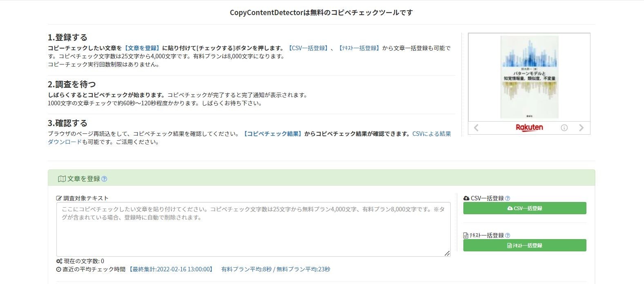The image size is (644, 284).
Task: Click the gears icon beside 現在の文字数
Action: tap(59, 261)
